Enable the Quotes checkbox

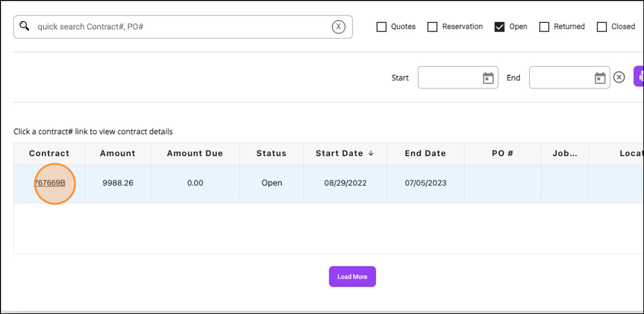381,27
